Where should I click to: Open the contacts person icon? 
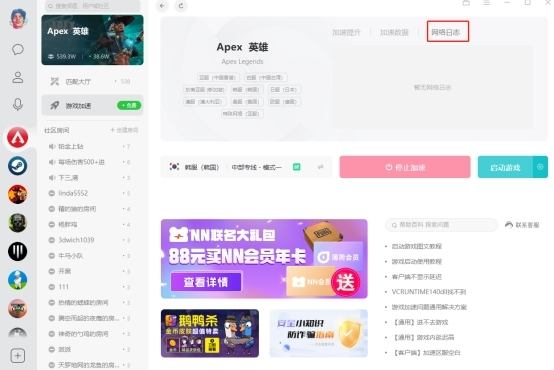[18, 77]
